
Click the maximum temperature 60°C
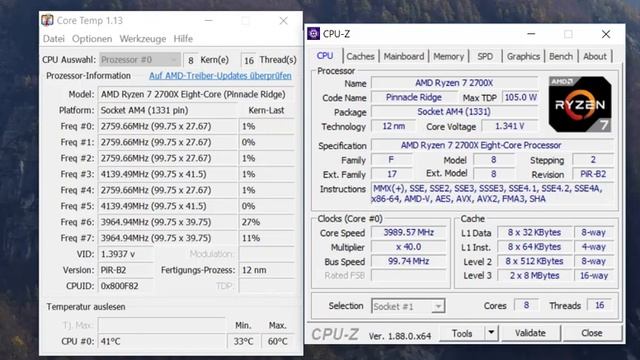pyautogui.click(x=277, y=341)
